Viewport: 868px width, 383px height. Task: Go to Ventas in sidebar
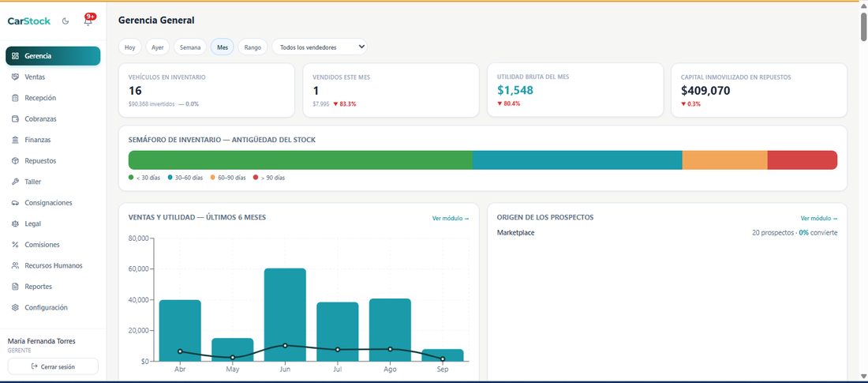pos(53,77)
